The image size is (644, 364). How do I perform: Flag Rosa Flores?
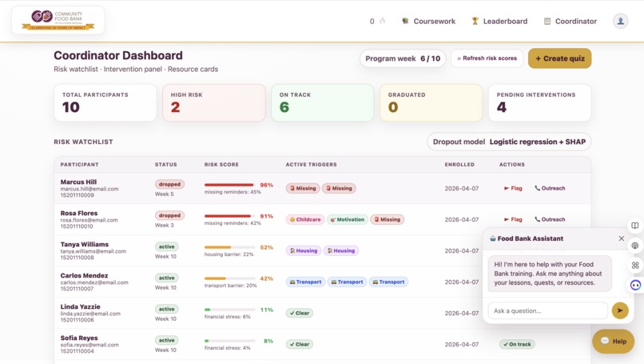click(x=513, y=220)
